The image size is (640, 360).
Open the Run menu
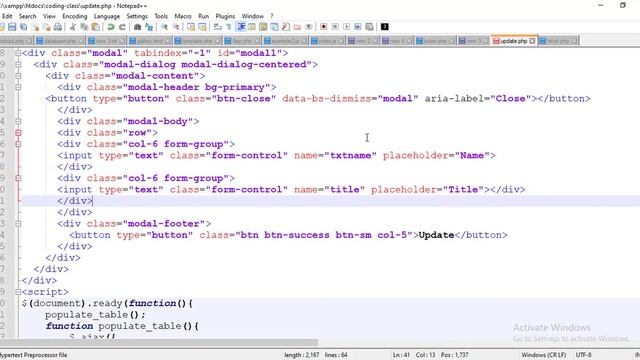point(203,16)
